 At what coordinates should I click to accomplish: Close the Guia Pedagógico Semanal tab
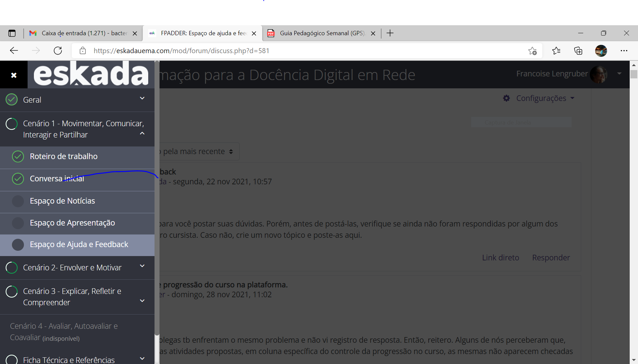[x=373, y=34]
